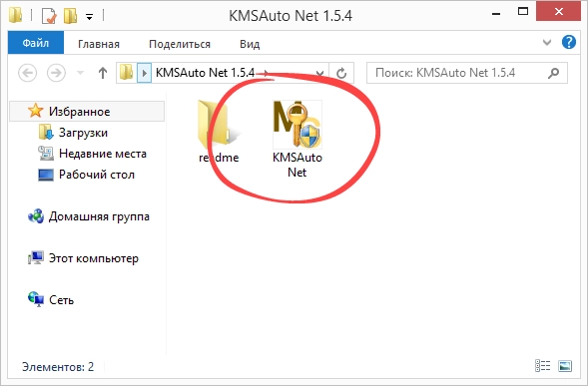Expand the ribbon with the chevron
This screenshot has height=386, width=588.
pos(547,42)
